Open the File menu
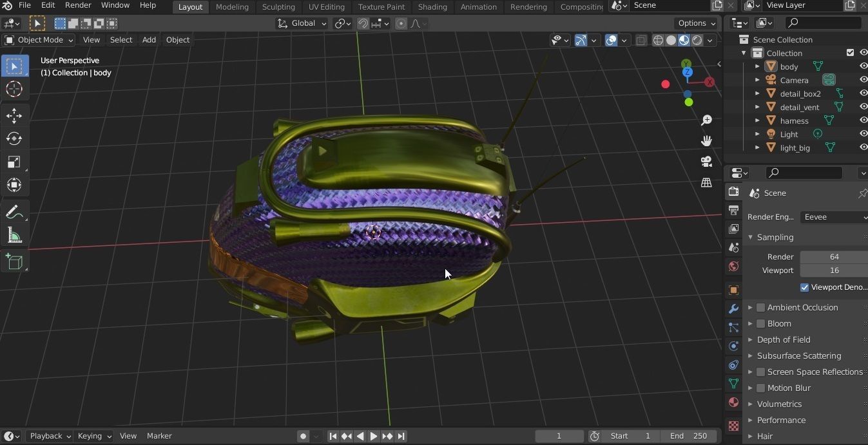Screen dimensions: 868x445 point(24,5)
